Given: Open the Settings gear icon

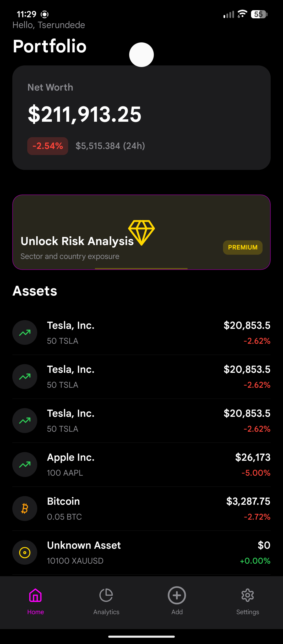Looking at the screenshot, I should 248,595.
